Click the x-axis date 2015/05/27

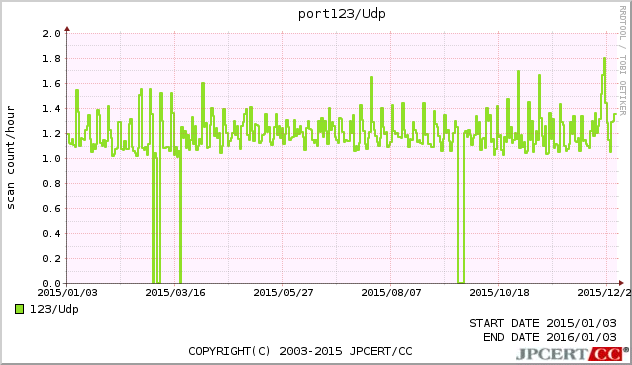[283, 292]
